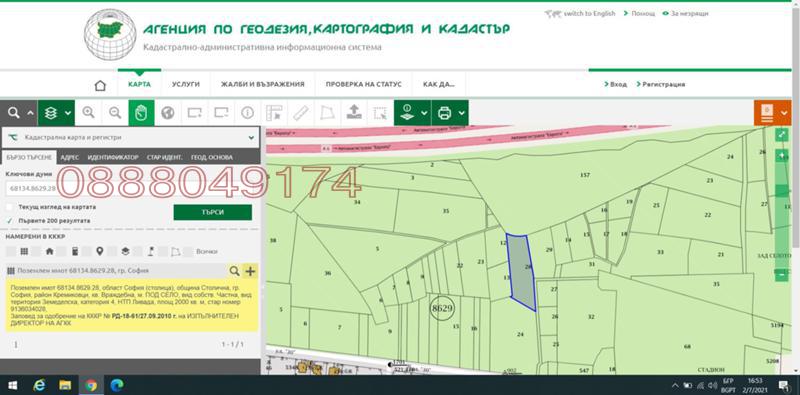Switch to ИДЕНТИФИКАТОР tab
The image size is (800, 395).
coord(113,157)
